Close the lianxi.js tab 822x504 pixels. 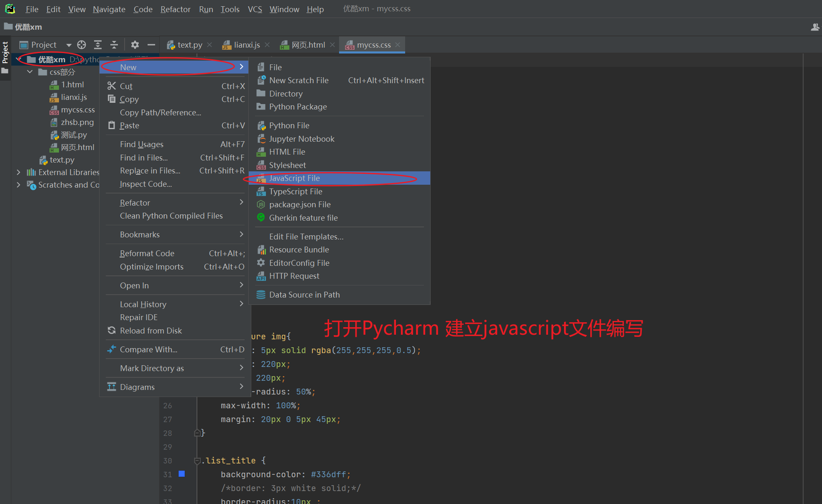click(267, 45)
